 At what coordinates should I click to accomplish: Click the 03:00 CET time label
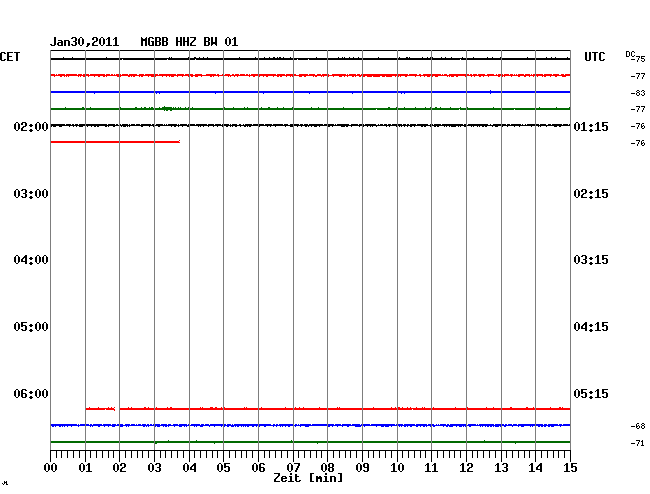[31, 194]
